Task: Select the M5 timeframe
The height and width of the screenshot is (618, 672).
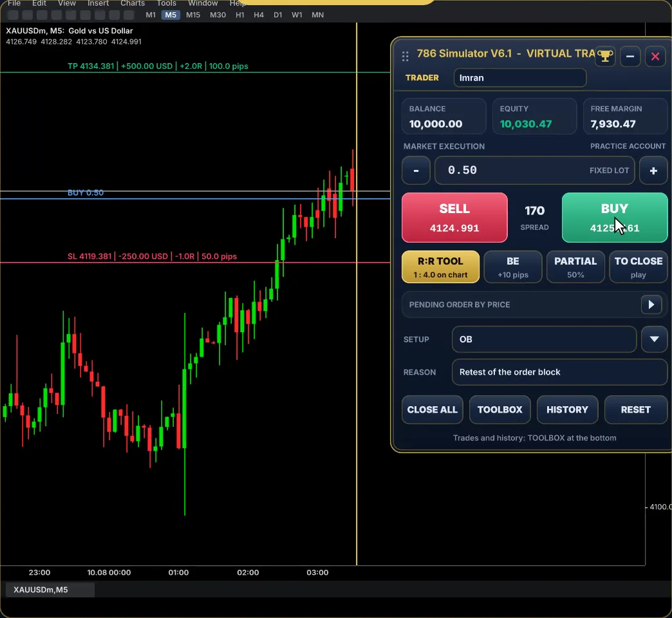Action: [171, 15]
